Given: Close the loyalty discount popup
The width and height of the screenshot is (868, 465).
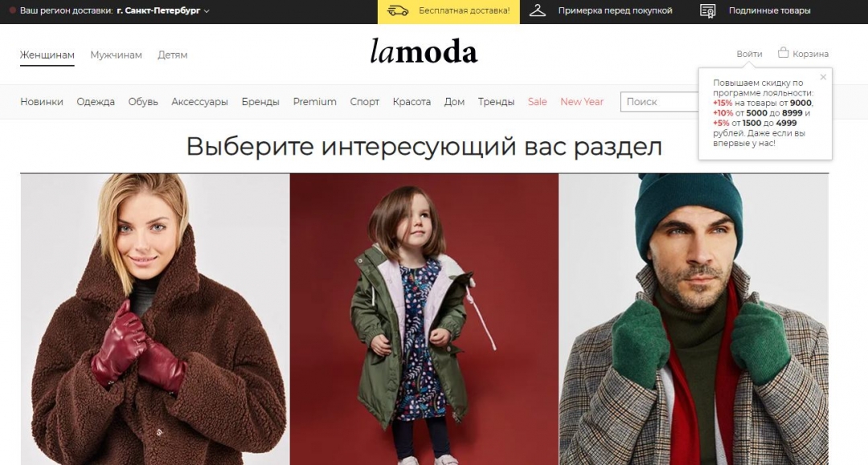Looking at the screenshot, I should click(823, 77).
